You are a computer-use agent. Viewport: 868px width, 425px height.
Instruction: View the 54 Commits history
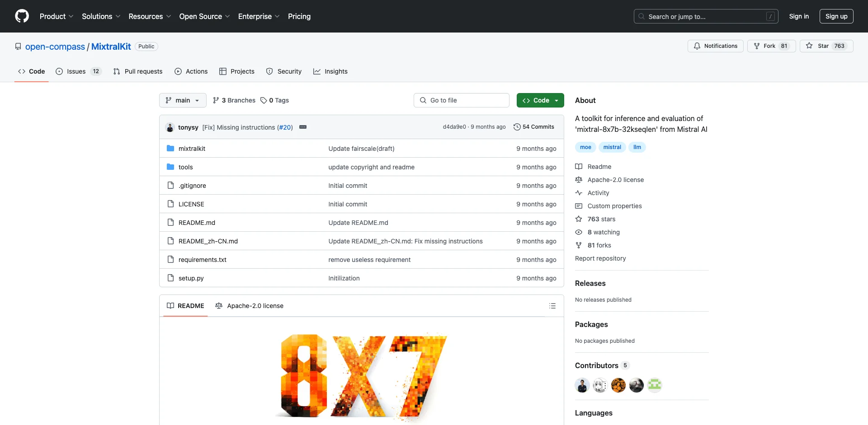(x=534, y=127)
